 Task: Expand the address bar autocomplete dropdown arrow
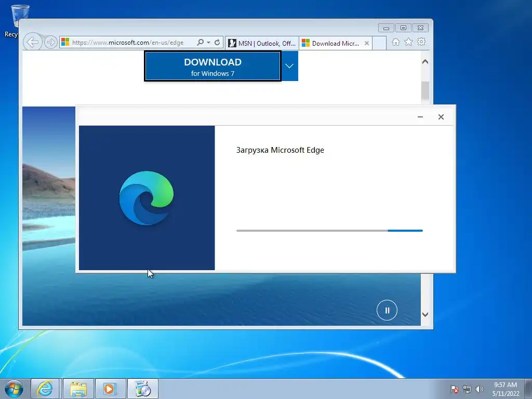tap(208, 43)
